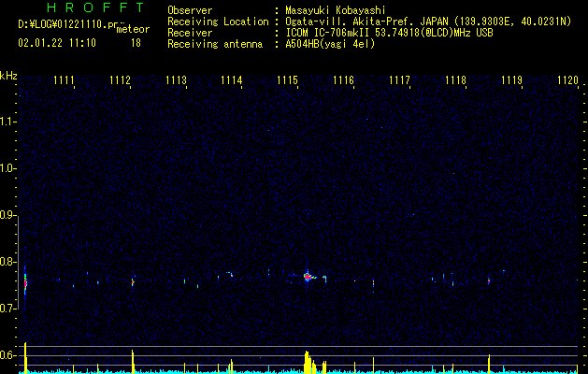Click the 1117 time axis label
Image resolution: width=588 pixels, height=374 pixels.
click(x=399, y=80)
